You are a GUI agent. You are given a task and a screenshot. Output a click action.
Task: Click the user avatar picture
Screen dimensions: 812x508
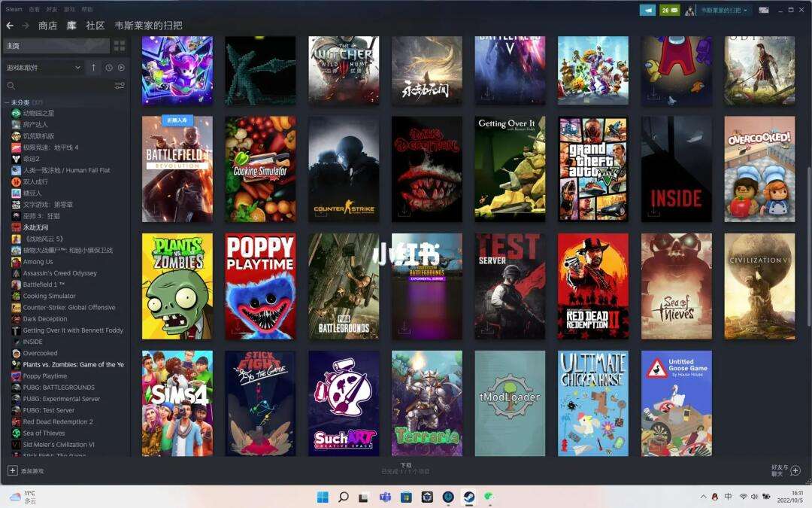(x=689, y=11)
